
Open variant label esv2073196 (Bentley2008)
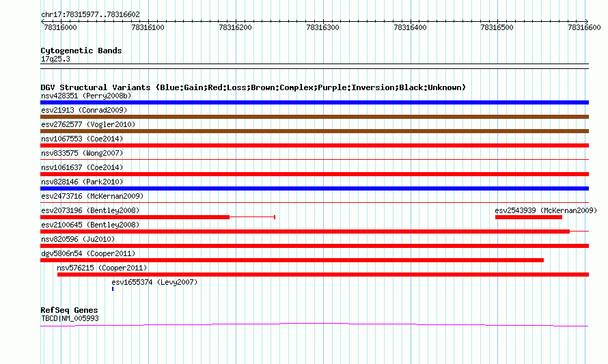[90, 210]
